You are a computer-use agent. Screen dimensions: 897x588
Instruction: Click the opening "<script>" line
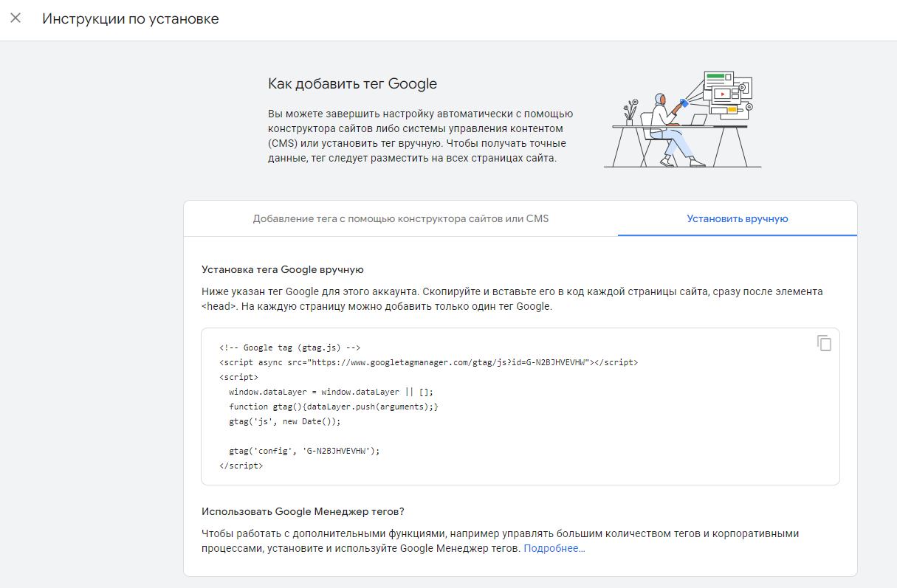[x=238, y=377]
